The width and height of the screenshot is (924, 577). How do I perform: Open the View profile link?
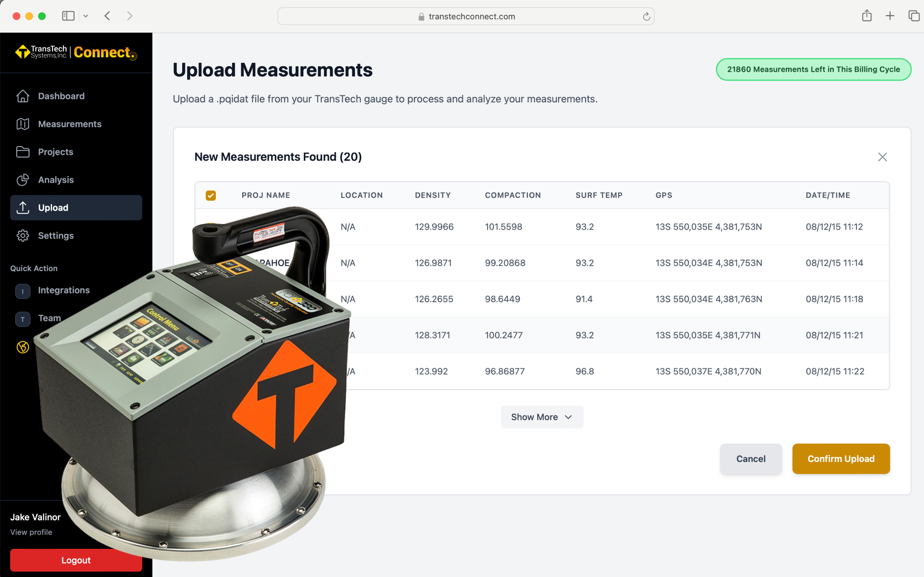tap(31, 532)
